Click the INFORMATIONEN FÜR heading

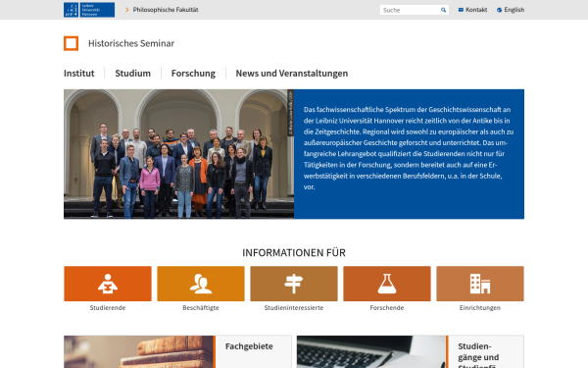coord(294,253)
